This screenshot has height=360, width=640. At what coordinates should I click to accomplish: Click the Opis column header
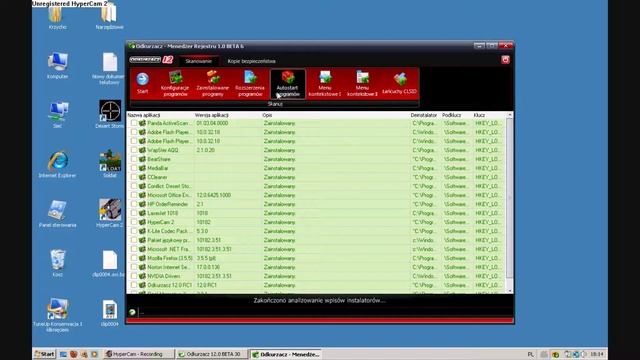336,115
